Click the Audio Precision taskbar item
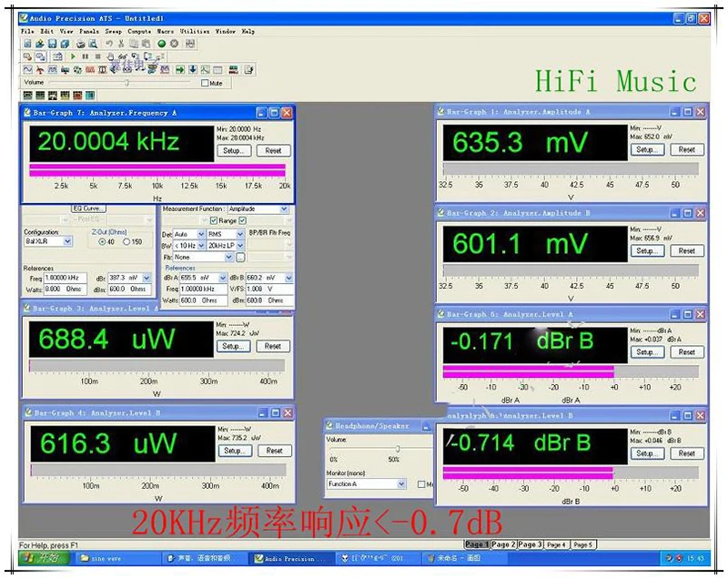The image size is (728, 579). tap(291, 559)
